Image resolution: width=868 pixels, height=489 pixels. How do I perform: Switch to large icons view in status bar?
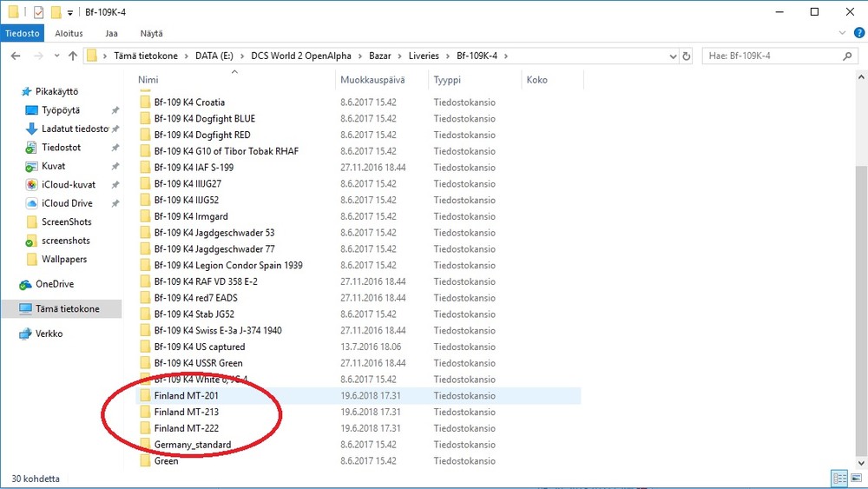[856, 479]
